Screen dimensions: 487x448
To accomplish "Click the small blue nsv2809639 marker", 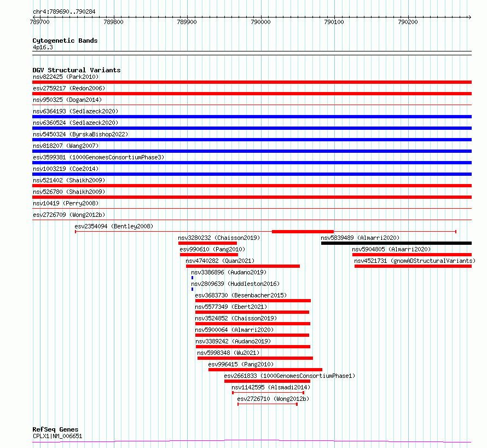I will click(x=192, y=289).
